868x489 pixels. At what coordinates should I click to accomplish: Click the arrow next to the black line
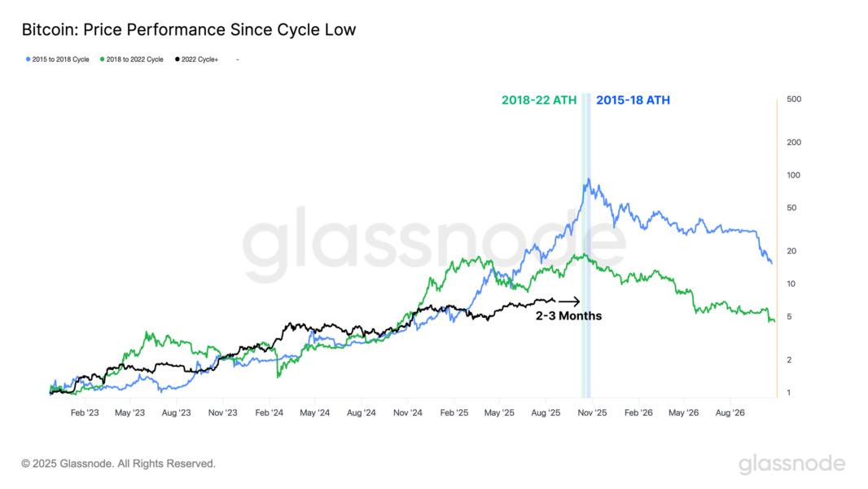(569, 302)
